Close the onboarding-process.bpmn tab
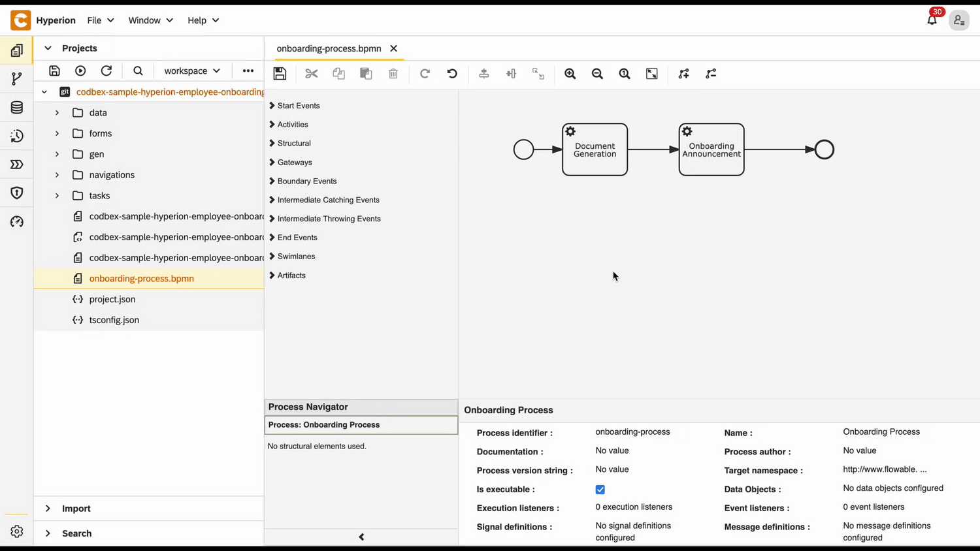 click(393, 48)
